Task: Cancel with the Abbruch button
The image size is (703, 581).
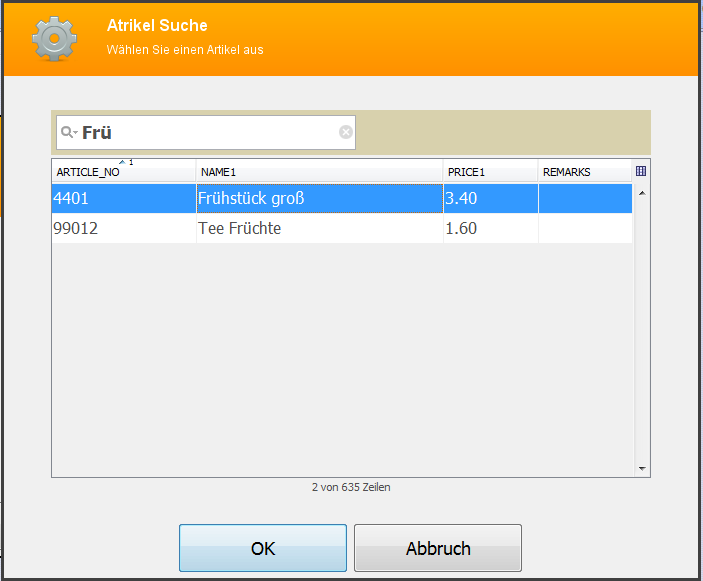Action: [x=438, y=548]
